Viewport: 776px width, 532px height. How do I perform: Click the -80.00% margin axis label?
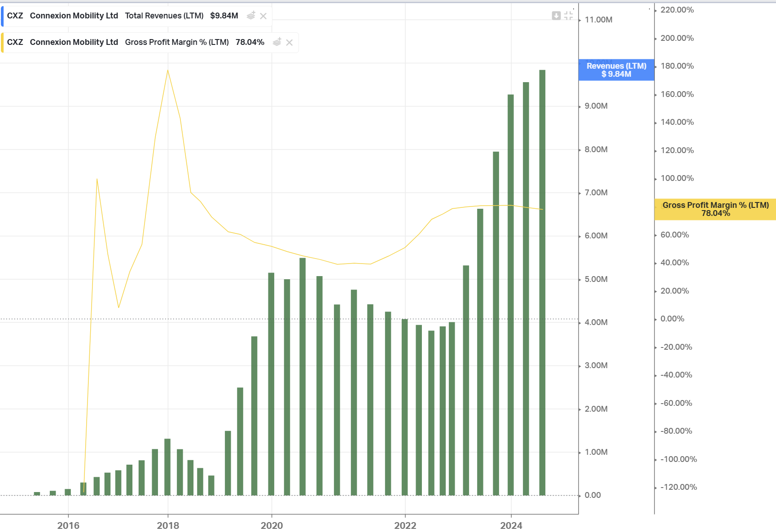click(x=676, y=431)
